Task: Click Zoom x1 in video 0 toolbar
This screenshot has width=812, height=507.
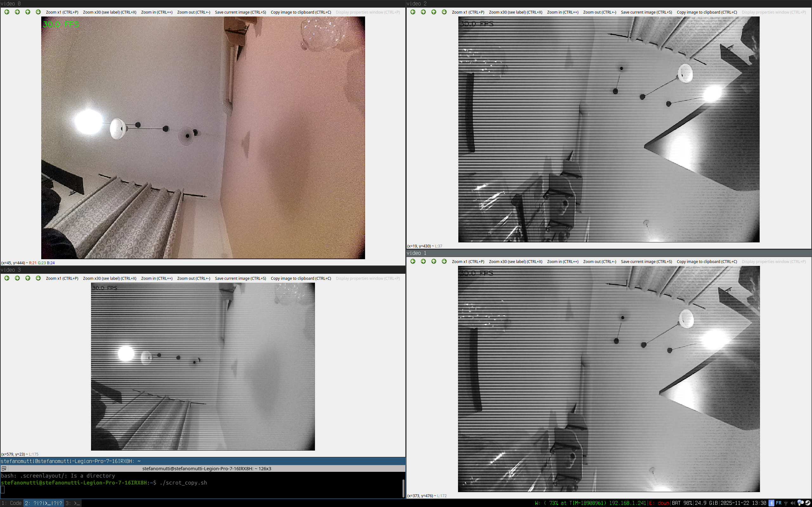Action: [62, 12]
